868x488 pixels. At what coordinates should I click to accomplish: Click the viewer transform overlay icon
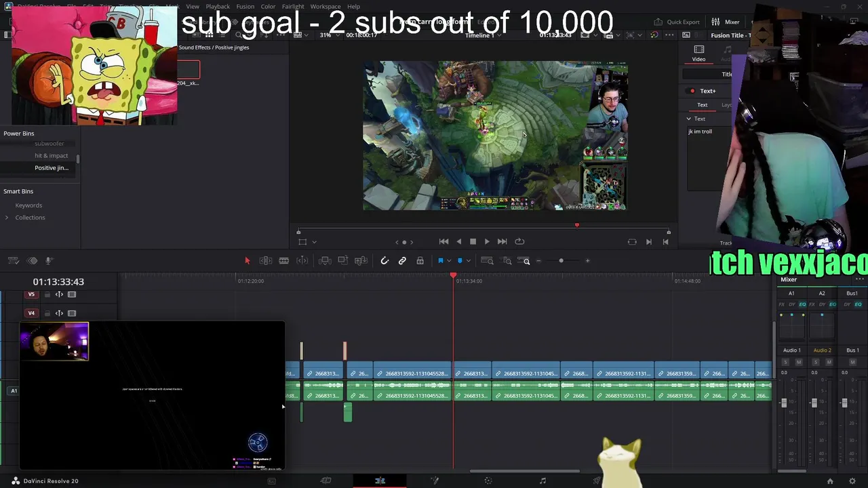tap(302, 242)
